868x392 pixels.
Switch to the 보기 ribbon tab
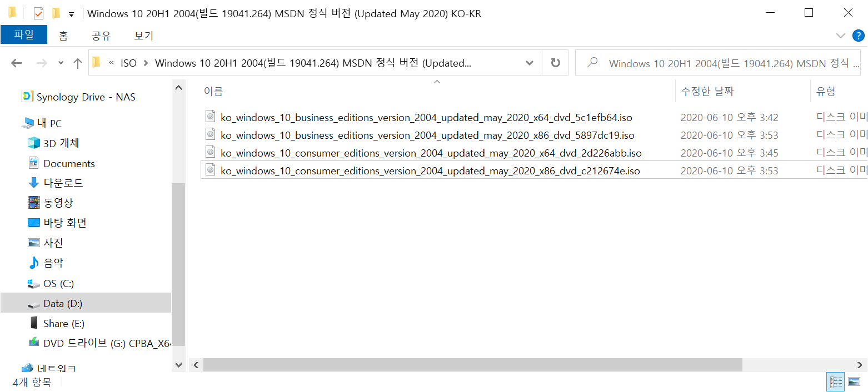pyautogui.click(x=144, y=36)
